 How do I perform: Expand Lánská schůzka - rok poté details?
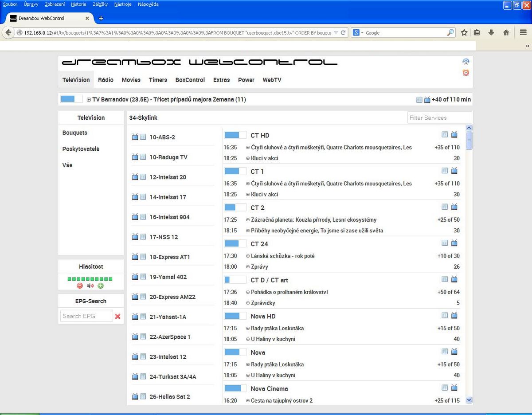pyautogui.click(x=248, y=256)
